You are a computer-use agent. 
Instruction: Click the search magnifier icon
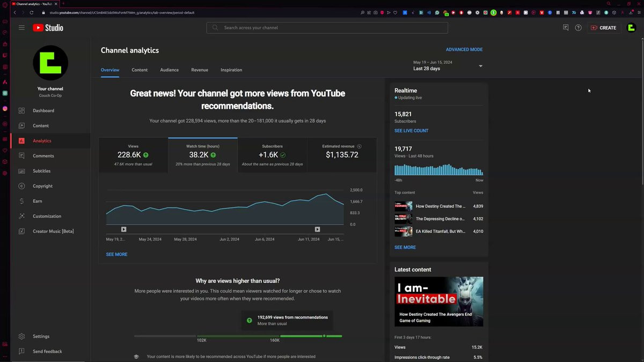click(x=215, y=27)
